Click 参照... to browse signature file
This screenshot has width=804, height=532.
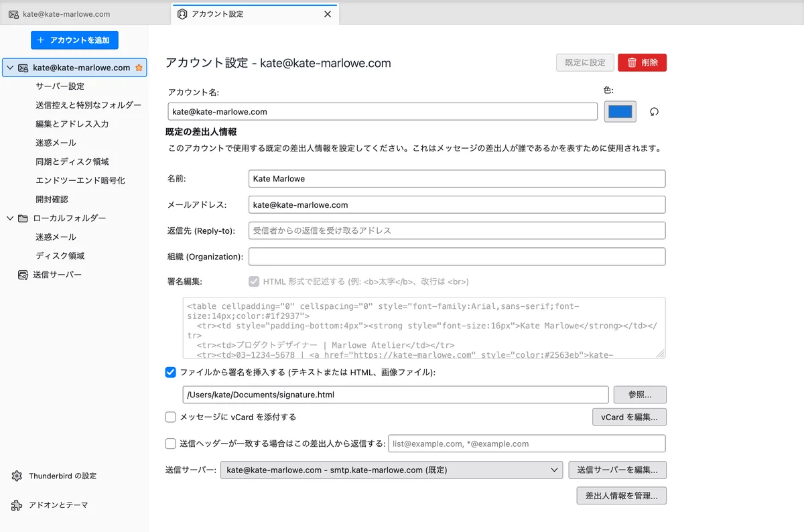click(x=639, y=395)
